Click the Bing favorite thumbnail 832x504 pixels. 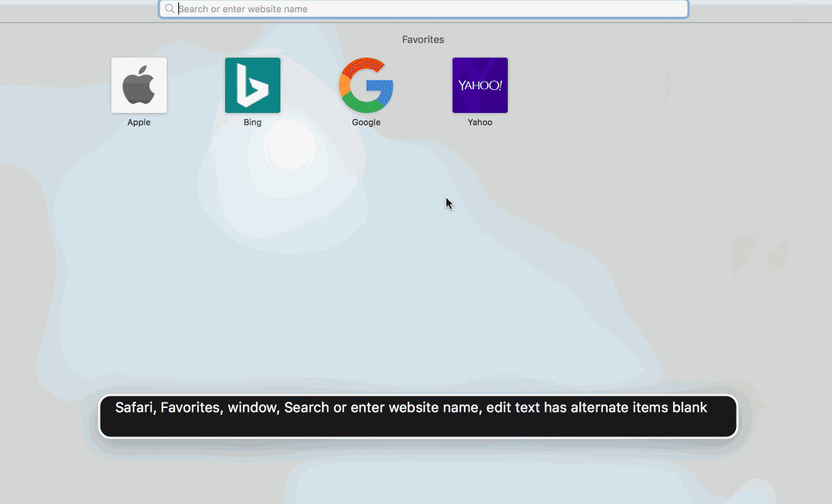point(253,85)
